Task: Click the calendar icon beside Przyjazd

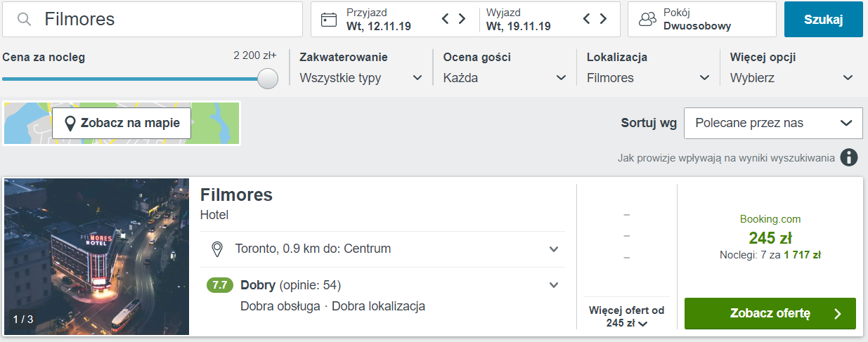Action: tap(329, 20)
